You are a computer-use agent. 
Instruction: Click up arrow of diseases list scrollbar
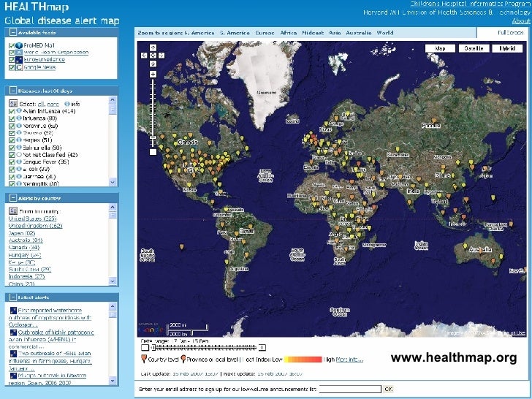113,99
